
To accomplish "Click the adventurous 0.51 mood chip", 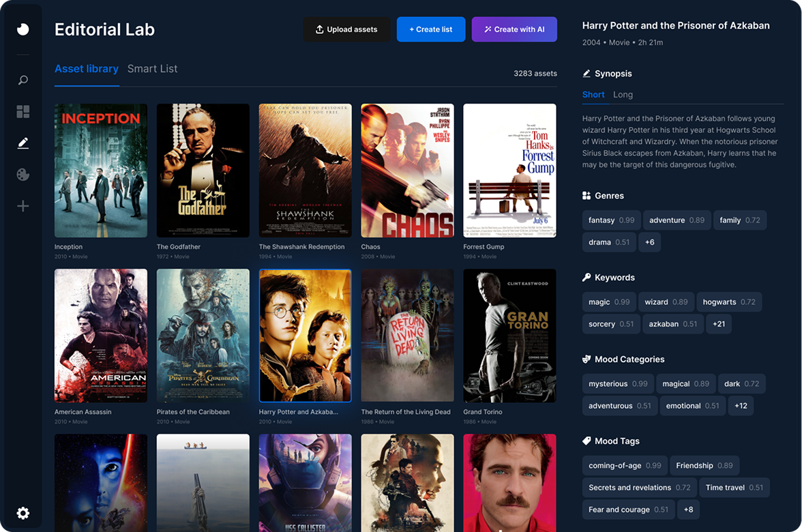I will pyautogui.click(x=619, y=406).
